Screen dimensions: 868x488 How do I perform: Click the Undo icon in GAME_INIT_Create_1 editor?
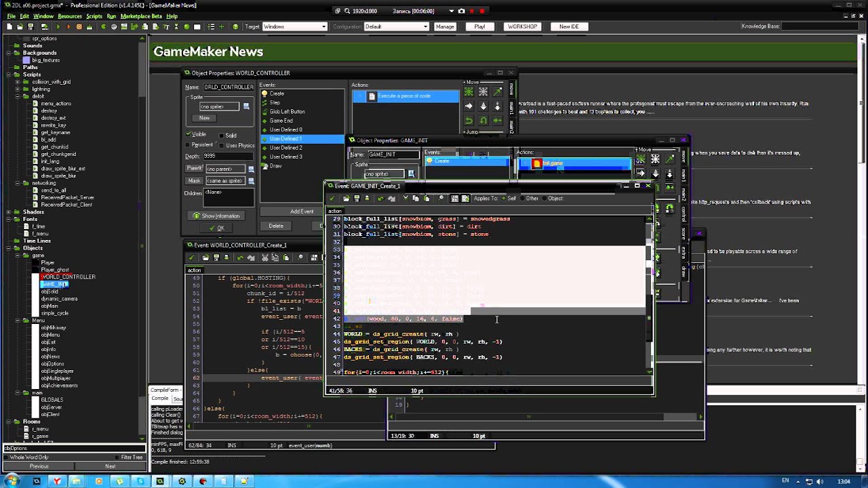[380, 198]
